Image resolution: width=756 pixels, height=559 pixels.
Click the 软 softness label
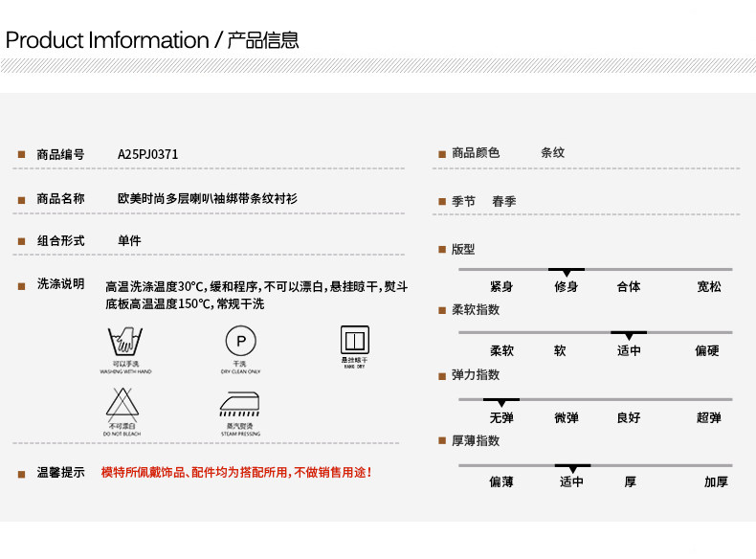click(x=560, y=350)
